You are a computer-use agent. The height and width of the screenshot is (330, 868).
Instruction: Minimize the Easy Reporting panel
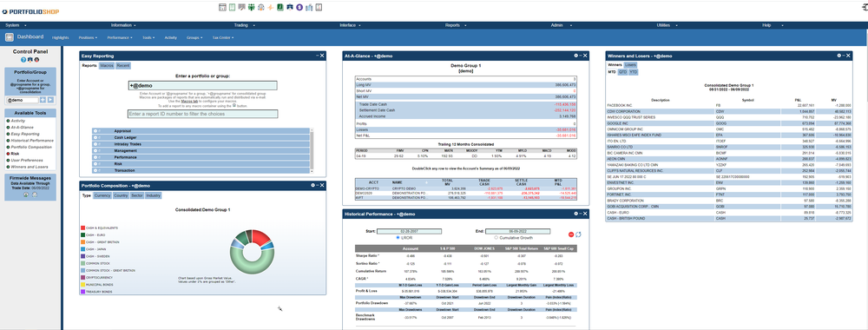point(317,56)
